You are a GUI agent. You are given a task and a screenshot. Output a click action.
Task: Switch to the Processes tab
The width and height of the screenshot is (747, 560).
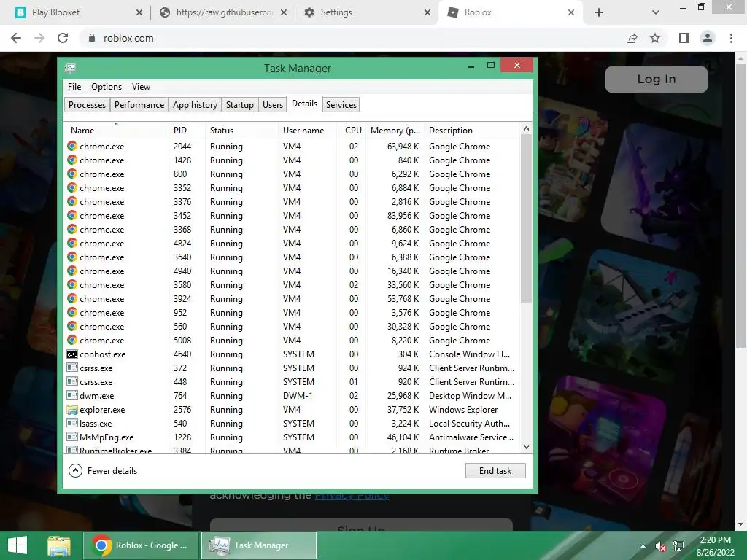88,105
